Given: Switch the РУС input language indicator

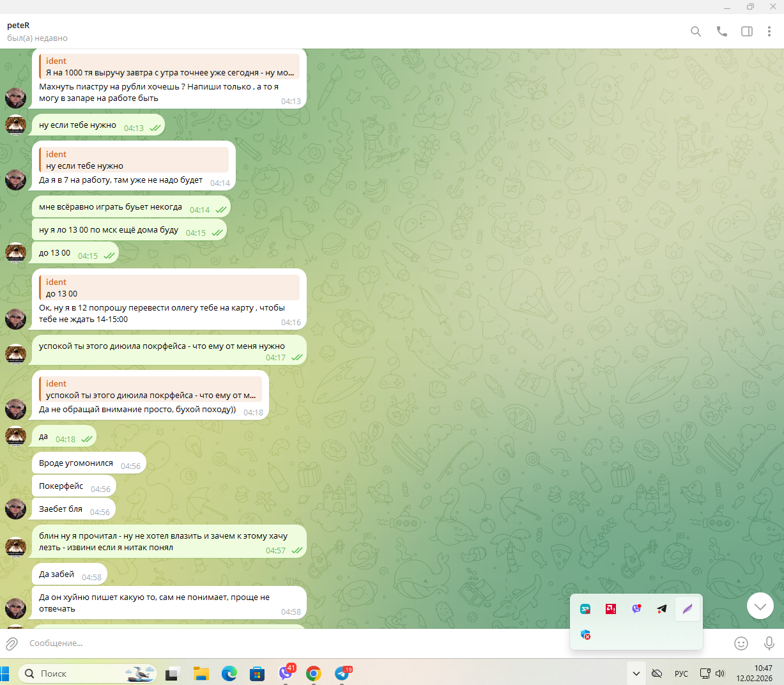Looking at the screenshot, I should click(681, 673).
